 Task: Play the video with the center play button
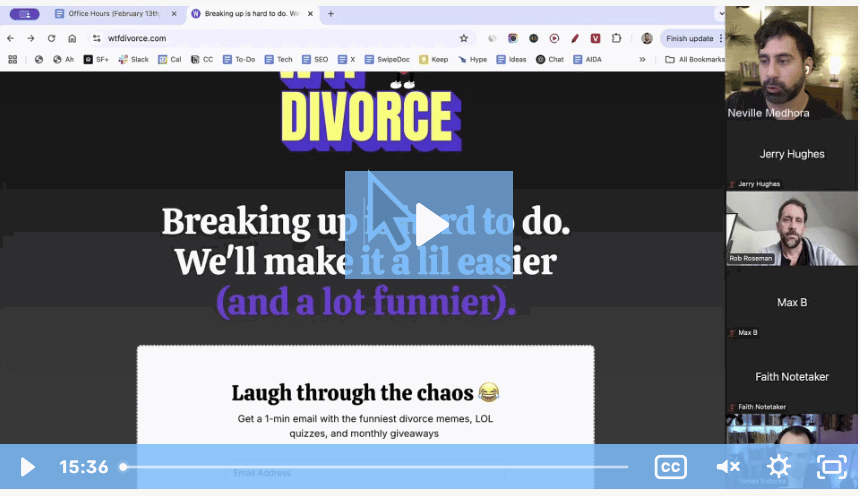click(429, 225)
